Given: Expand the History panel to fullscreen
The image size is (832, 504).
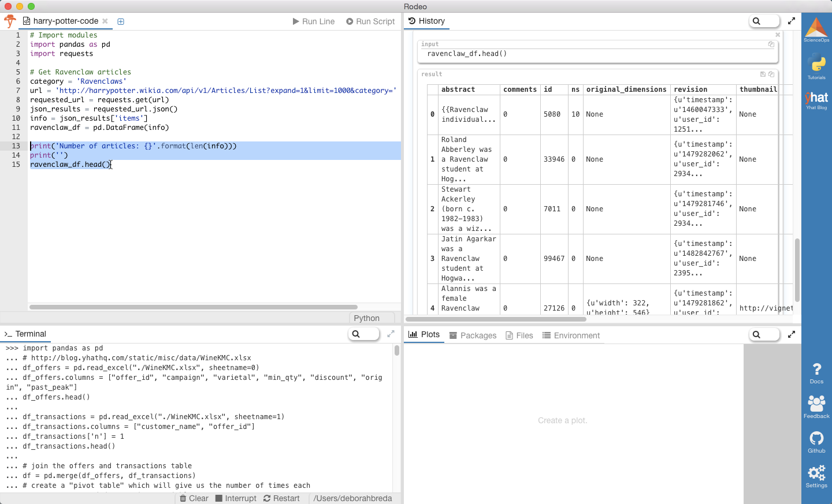Looking at the screenshot, I should point(792,21).
